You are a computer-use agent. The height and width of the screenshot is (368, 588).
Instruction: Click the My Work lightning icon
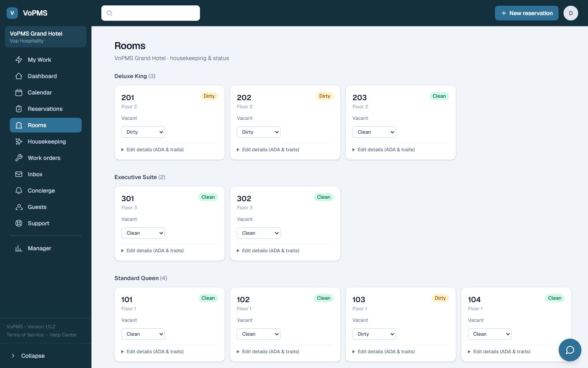pyautogui.click(x=19, y=60)
